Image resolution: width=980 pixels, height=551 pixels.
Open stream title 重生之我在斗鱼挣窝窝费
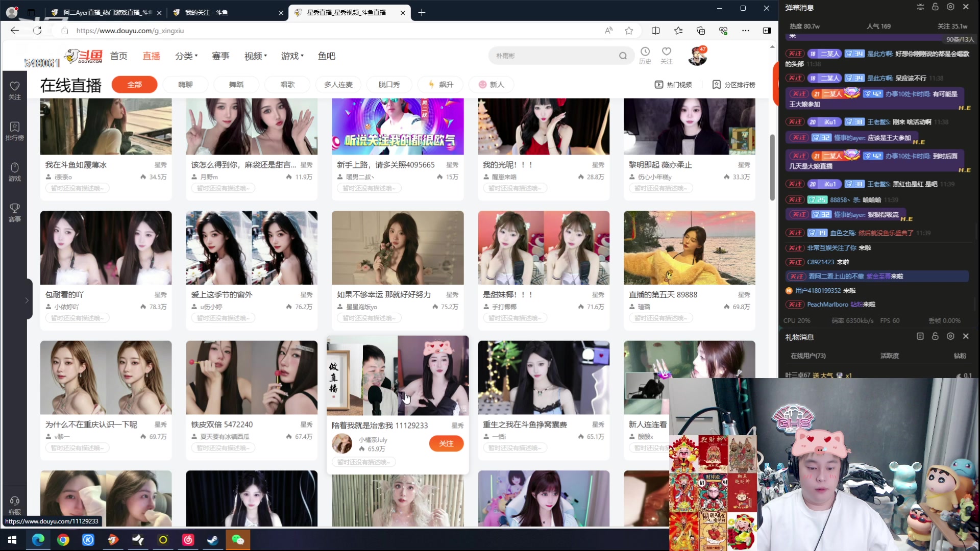[525, 424]
